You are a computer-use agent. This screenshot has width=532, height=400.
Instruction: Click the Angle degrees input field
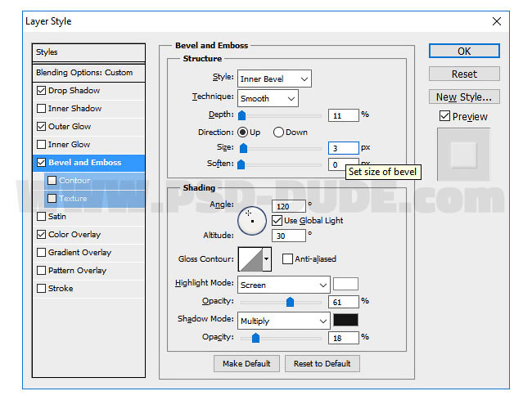tap(289, 206)
